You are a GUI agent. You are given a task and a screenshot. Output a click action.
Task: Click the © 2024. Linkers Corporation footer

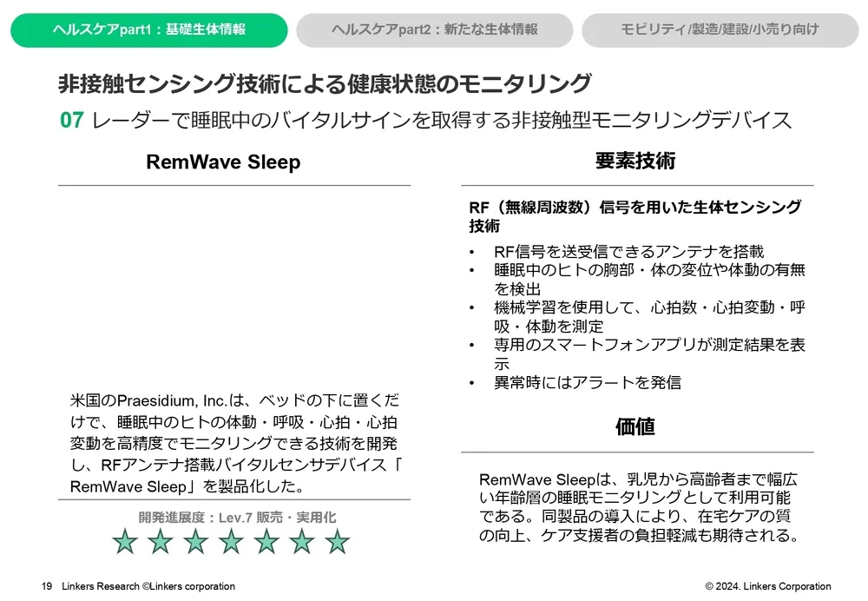(x=767, y=586)
